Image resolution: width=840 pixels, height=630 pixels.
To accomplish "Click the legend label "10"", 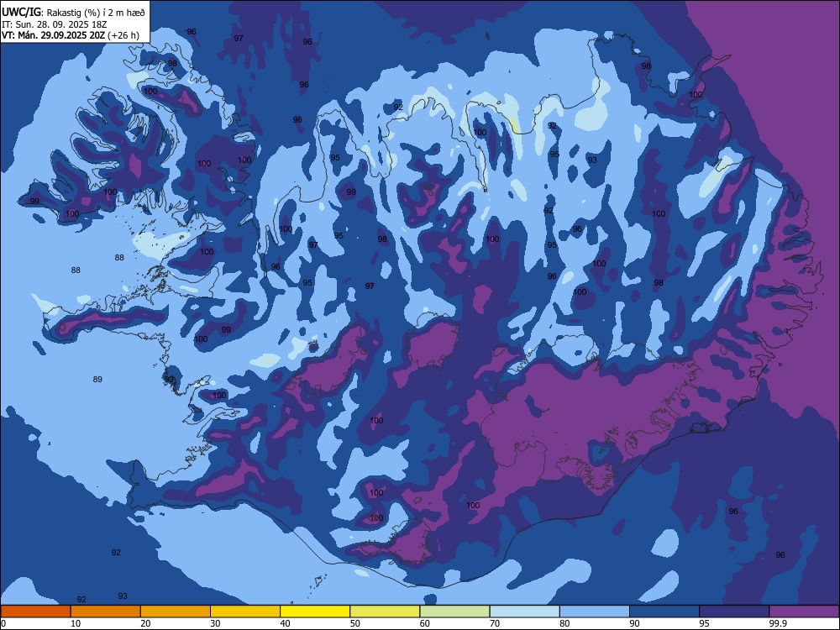I will (x=76, y=623).
